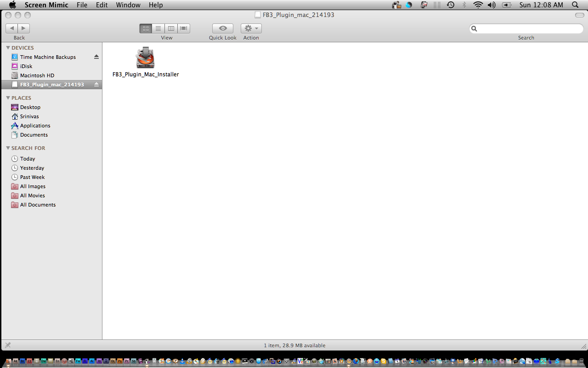Collapse the SEARCH FOR section
Image resolution: width=588 pixels, height=368 pixels.
tap(8, 148)
